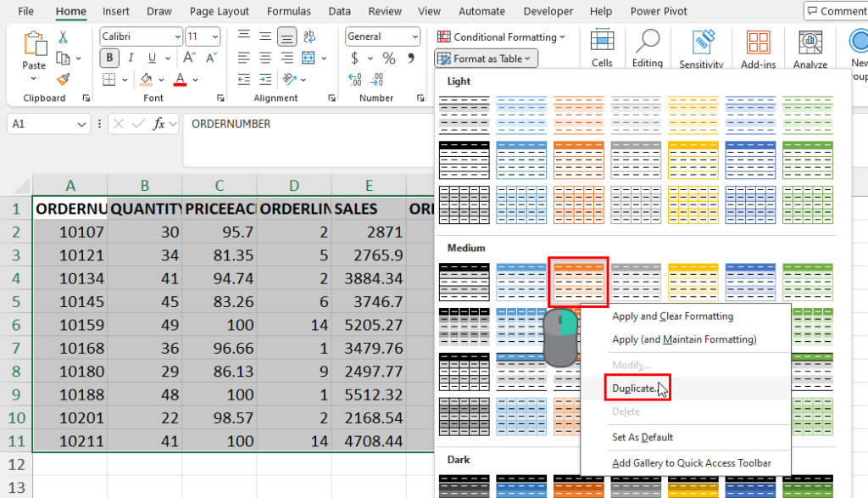
Task: Click column header E
Action: coord(370,186)
